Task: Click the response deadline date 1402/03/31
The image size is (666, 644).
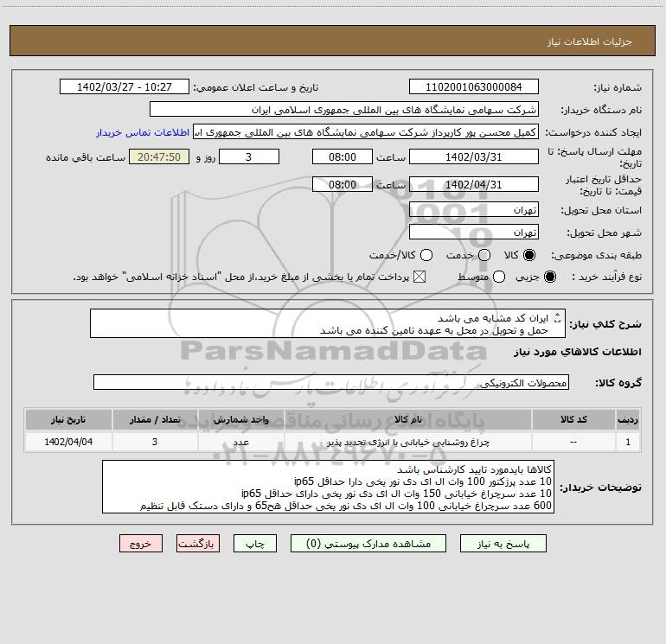Action: click(x=474, y=157)
